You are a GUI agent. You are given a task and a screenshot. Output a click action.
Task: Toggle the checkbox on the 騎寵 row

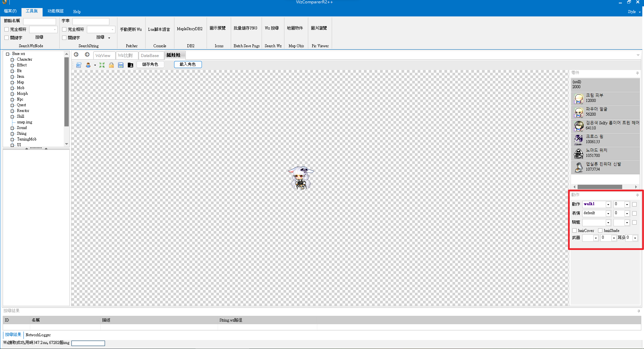(634, 222)
